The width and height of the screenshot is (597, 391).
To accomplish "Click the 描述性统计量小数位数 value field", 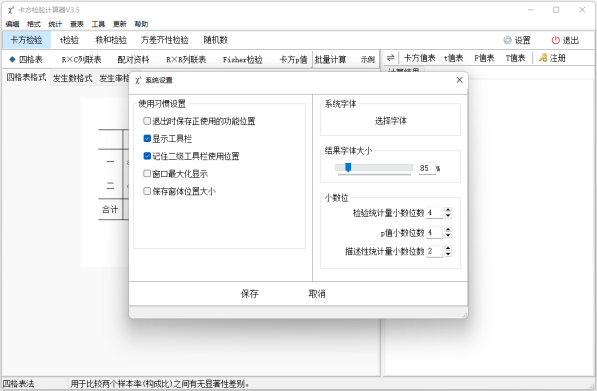I will pos(434,251).
